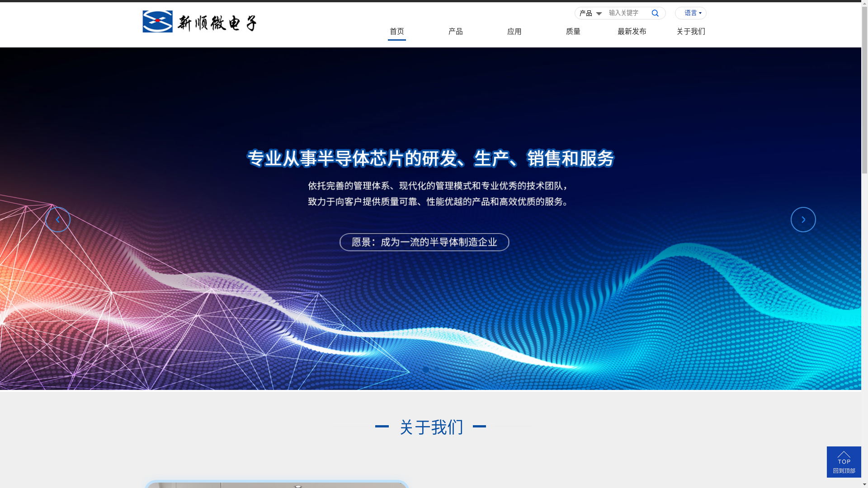Open the 语言 language dropdown
Viewport: 868px width, 488px height.
coord(690,13)
